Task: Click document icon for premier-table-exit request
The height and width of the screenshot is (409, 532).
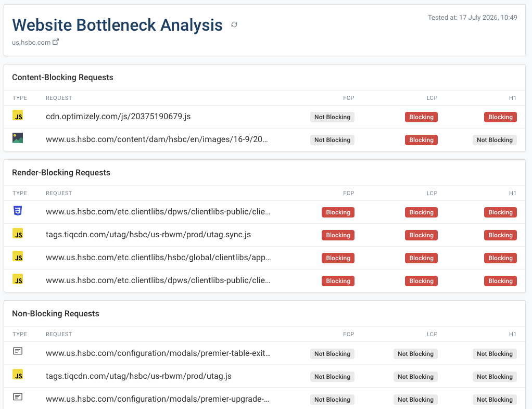Action: tap(18, 351)
